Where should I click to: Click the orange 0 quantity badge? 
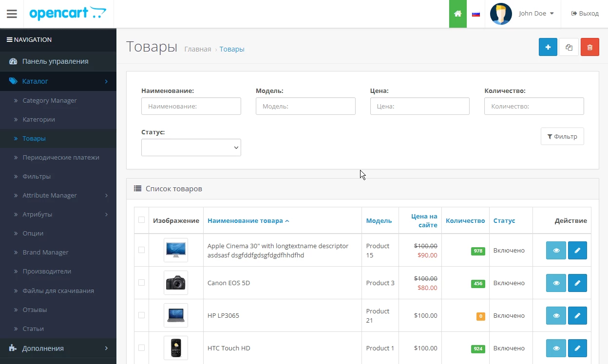click(x=481, y=316)
